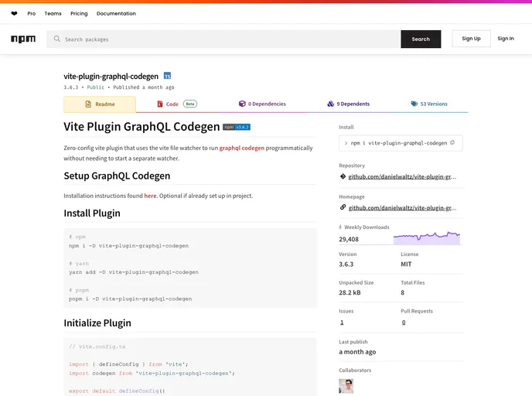Open the collaborator avatar thumbnail
Image resolution: width=532 pixels, height=396 pixels.
click(x=346, y=386)
